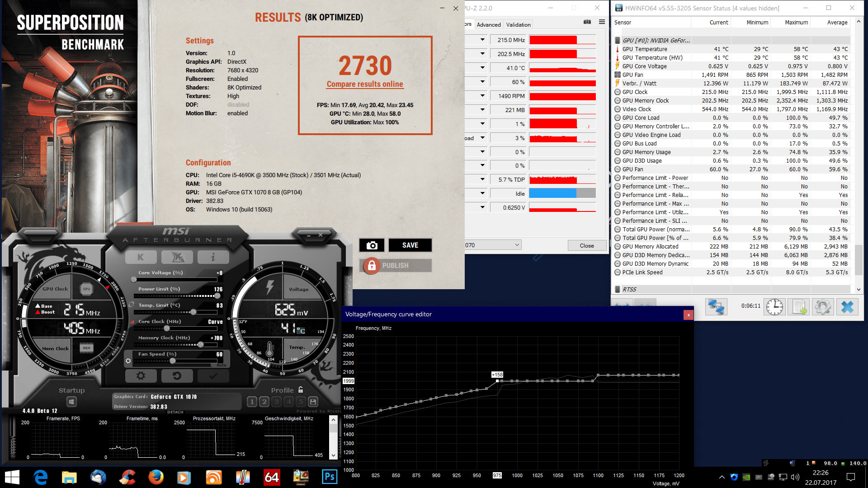Toggle the Profile lock icon
The height and width of the screenshot is (488, 868).
click(x=301, y=389)
